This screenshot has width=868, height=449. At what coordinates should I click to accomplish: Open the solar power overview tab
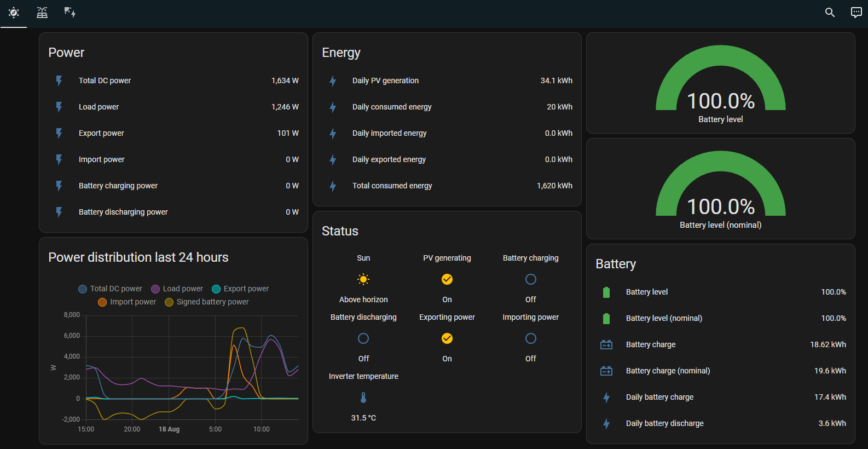[14, 13]
